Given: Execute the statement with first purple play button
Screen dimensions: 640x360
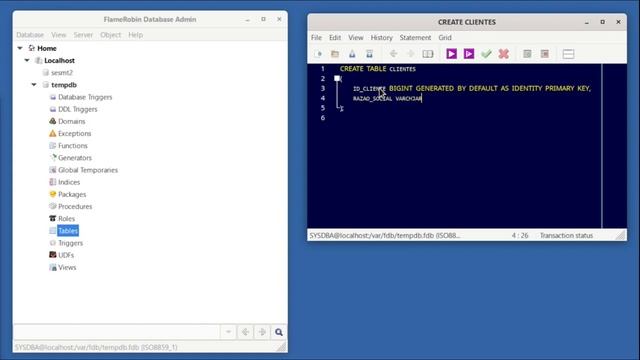Looking at the screenshot, I should [x=451, y=54].
